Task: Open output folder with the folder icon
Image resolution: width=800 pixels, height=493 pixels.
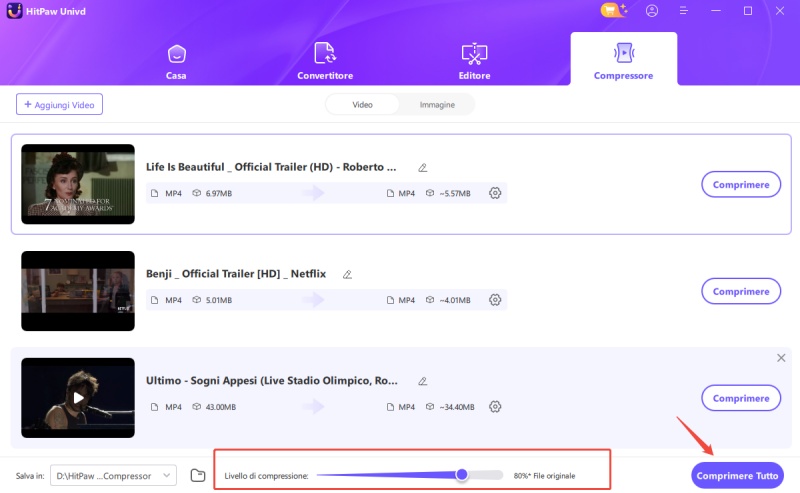Action: coord(198,475)
